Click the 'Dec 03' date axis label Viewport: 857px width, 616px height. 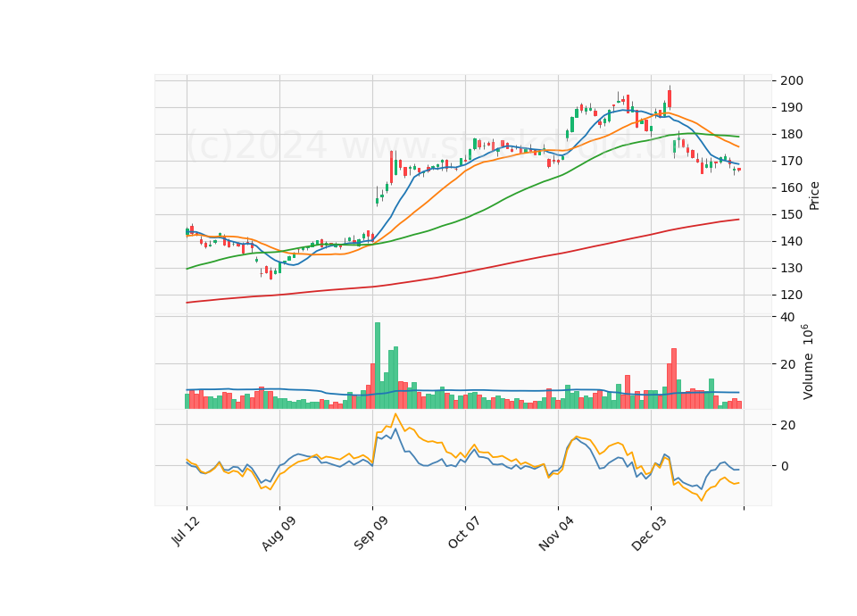tap(649, 534)
